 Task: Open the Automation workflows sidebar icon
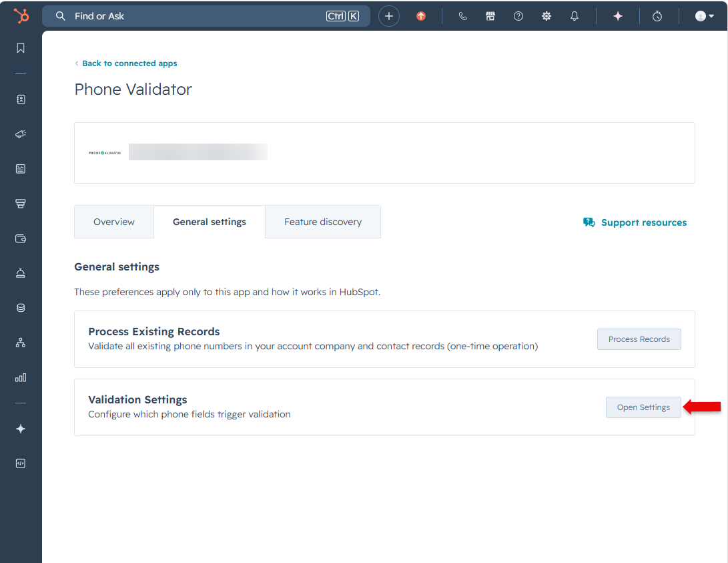[21, 343]
